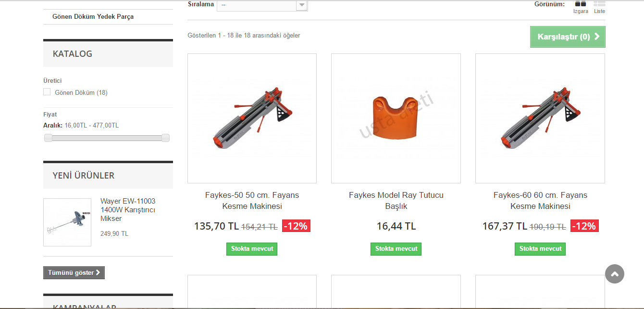Open Wayer EW-11003 1400W Karıştırıcı Mikser link
Image resolution: width=644 pixels, height=309 pixels.
tap(128, 210)
